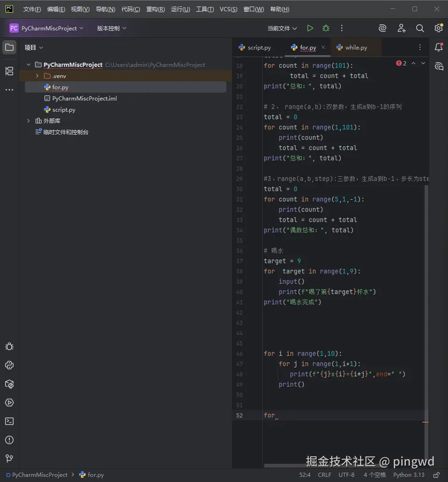Expand the .venv folder node

(x=37, y=76)
